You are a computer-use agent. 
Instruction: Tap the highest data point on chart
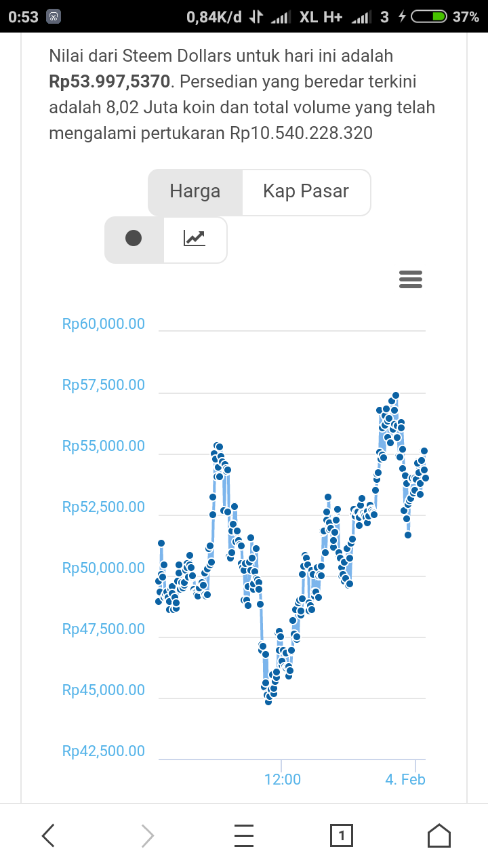click(x=396, y=395)
